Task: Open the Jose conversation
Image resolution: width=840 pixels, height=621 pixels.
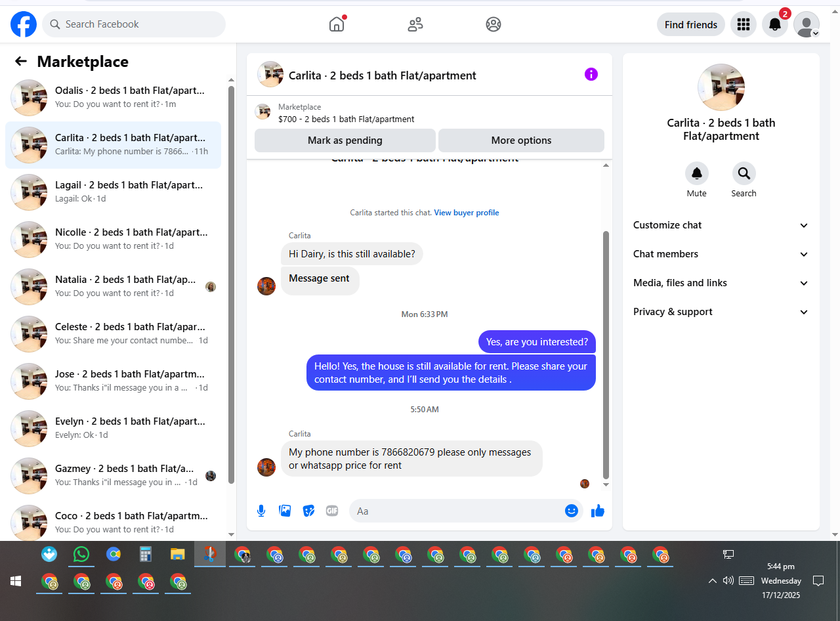Action: click(113, 381)
